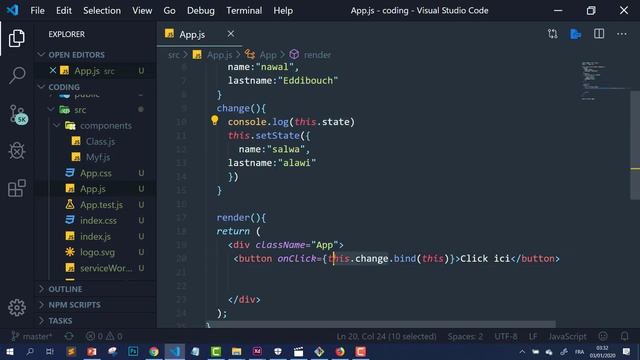Click the Synchronize Changes icon in status bar
This screenshot has height=360, width=640.
click(x=69, y=336)
